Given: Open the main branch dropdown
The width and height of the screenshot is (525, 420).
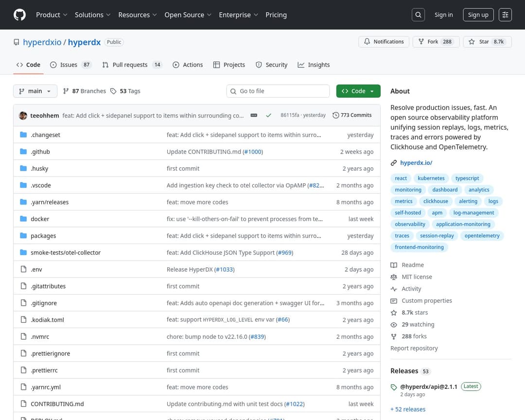Looking at the screenshot, I should pos(35,91).
